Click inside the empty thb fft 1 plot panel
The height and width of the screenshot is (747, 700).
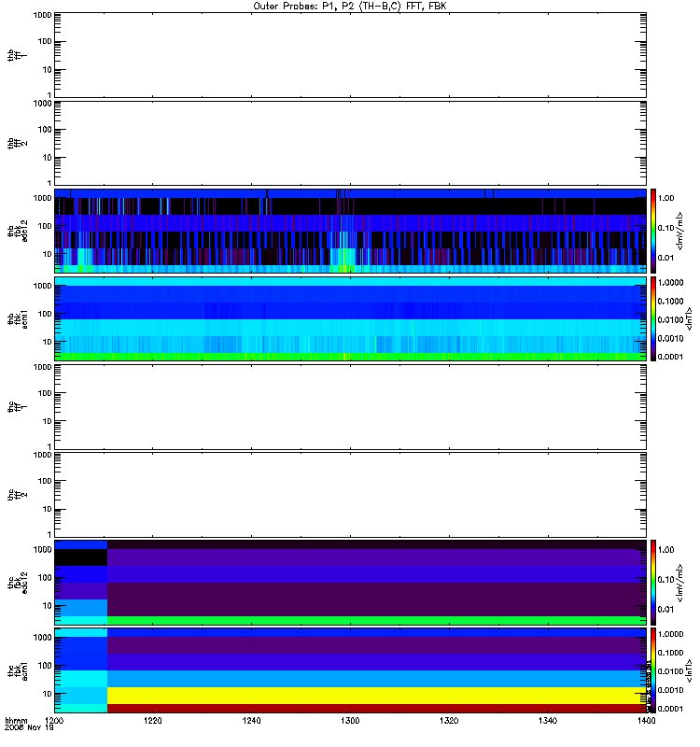(350, 55)
